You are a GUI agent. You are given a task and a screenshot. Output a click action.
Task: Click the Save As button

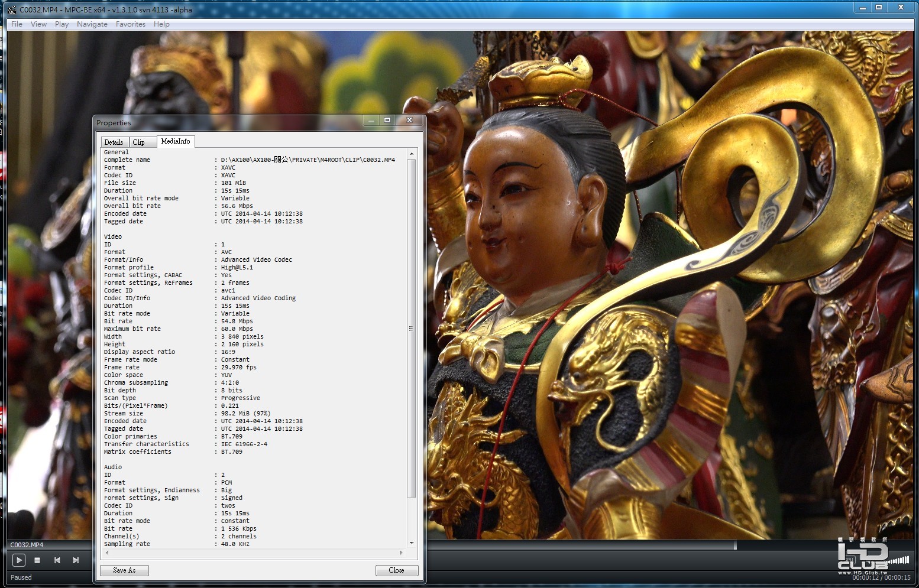click(124, 570)
